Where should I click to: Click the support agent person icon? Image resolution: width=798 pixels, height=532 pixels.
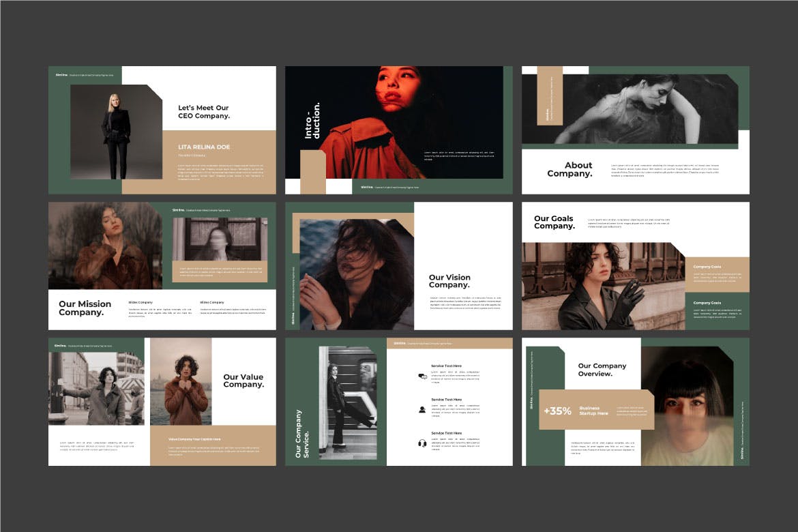pyautogui.click(x=422, y=409)
